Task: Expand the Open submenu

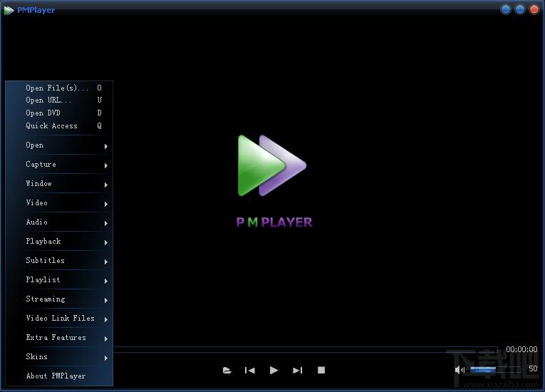Action: pos(59,145)
